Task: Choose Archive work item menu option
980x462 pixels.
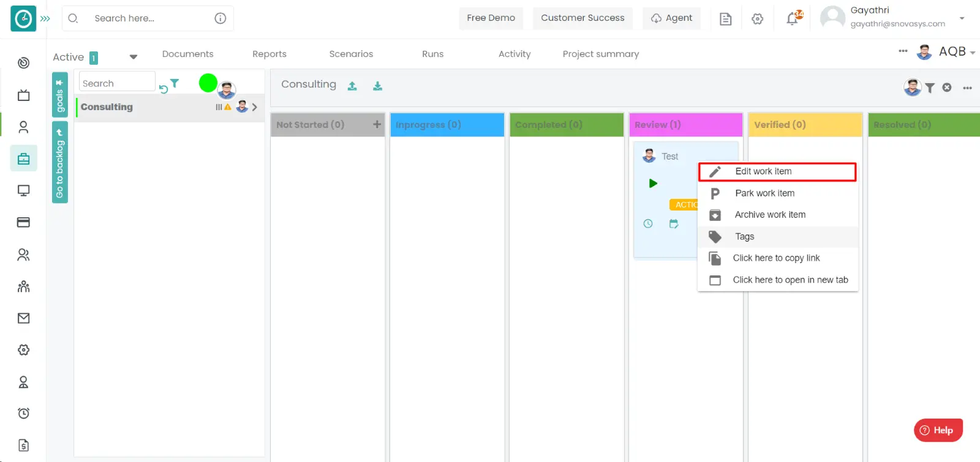Action: (x=770, y=215)
